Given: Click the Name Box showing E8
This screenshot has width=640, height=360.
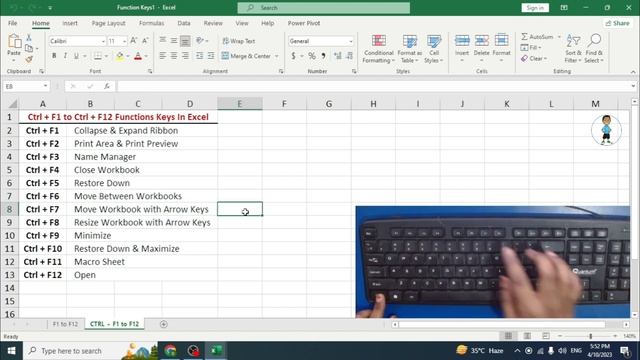Looking at the screenshot, I should 25,86.
